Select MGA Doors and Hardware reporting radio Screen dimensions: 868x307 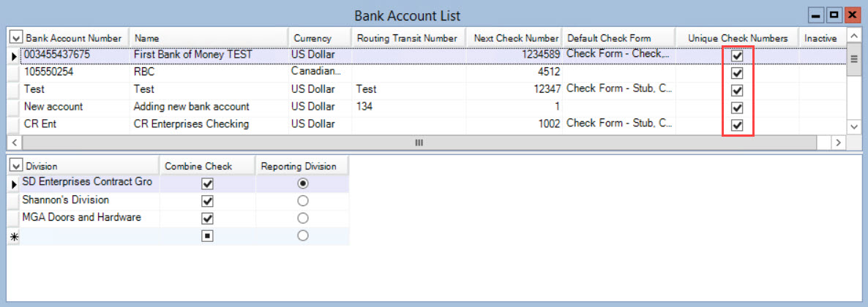[x=303, y=218]
